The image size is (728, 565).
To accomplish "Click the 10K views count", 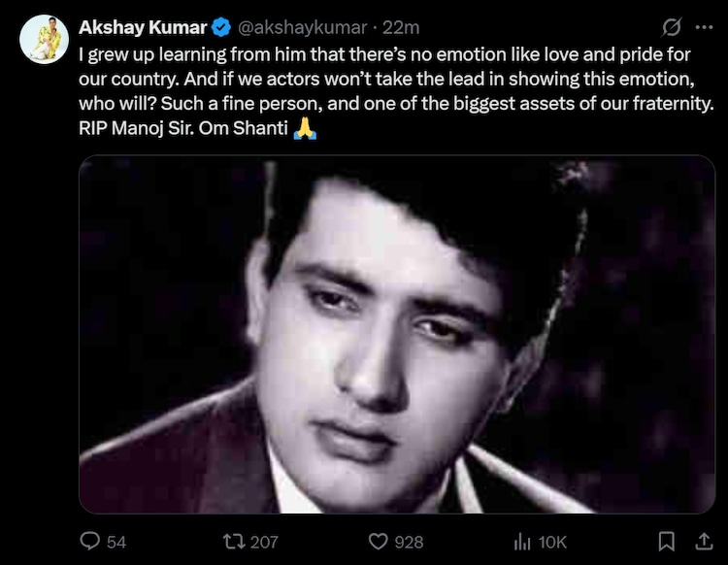I will click(x=551, y=542).
